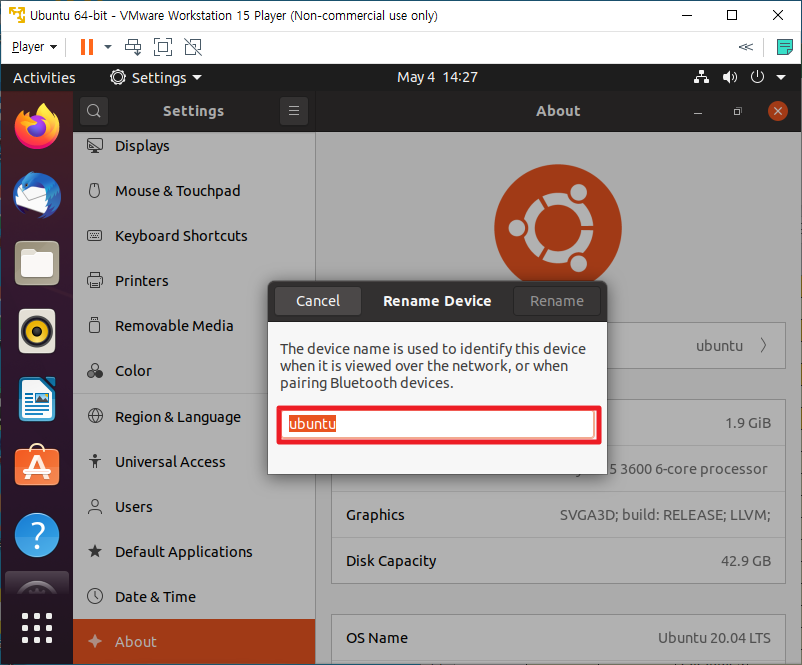Click the Rename button in dialog
802x665 pixels.
click(x=556, y=301)
